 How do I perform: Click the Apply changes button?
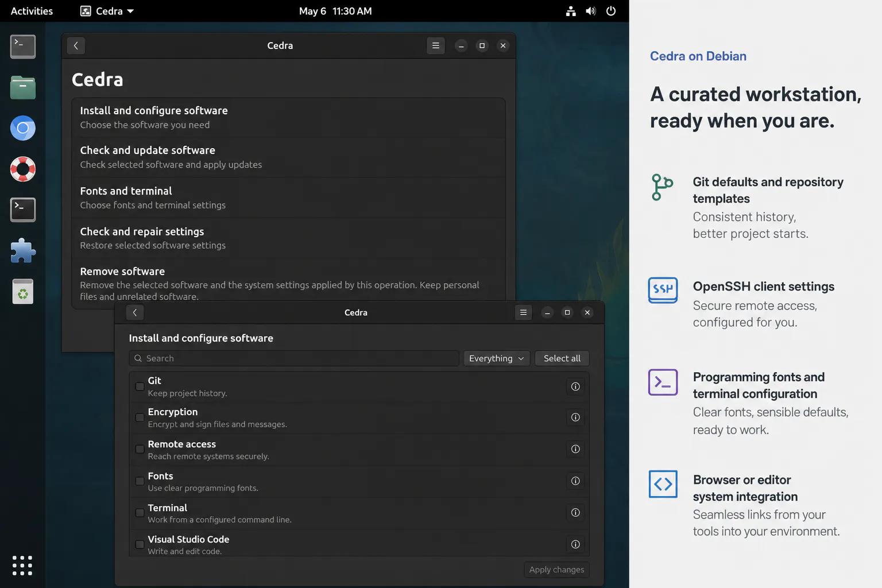(556, 570)
